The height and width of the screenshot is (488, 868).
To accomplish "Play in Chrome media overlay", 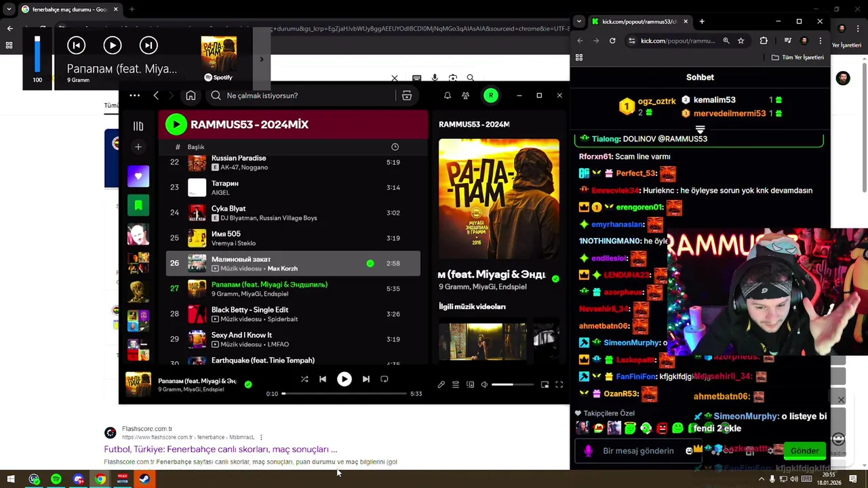I will click(113, 45).
